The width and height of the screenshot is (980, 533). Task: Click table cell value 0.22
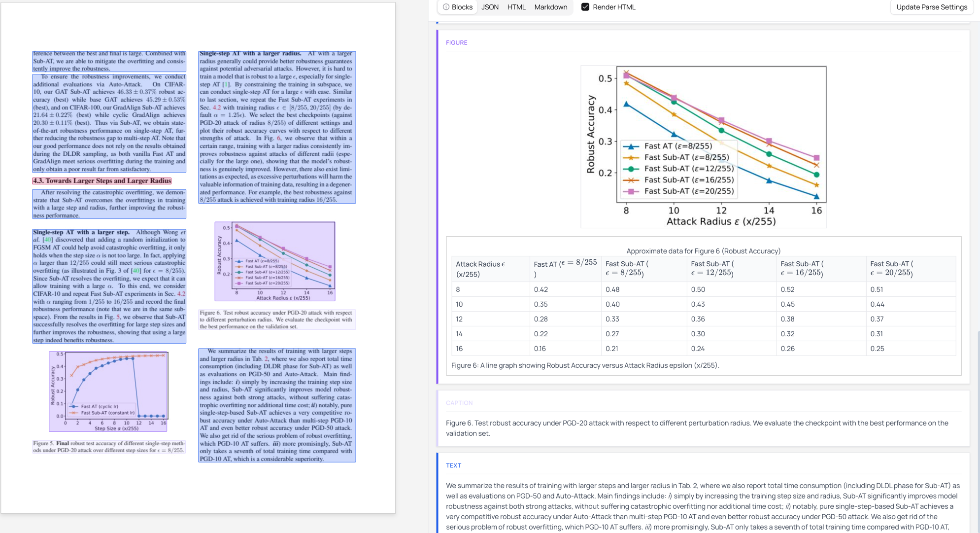(x=541, y=334)
